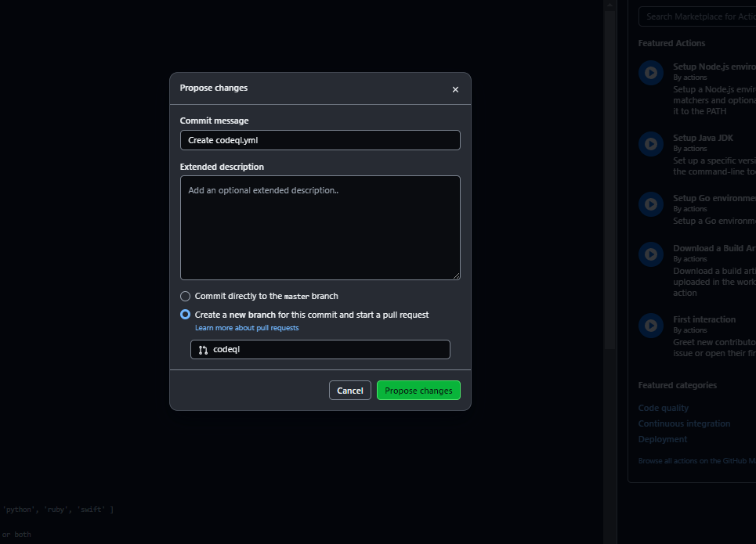This screenshot has width=756, height=544.
Task: Click the extended description resize handle
Action: pos(455,275)
